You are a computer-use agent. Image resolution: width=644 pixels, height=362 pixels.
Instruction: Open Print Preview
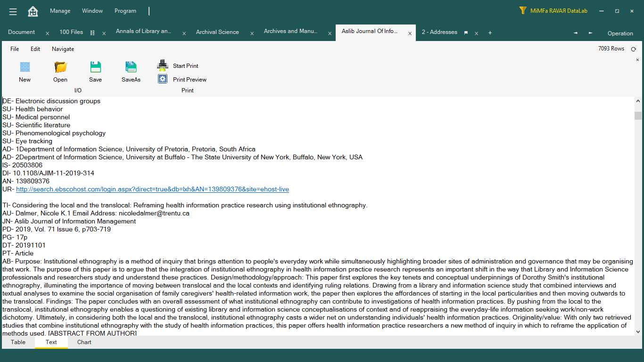(x=163, y=79)
